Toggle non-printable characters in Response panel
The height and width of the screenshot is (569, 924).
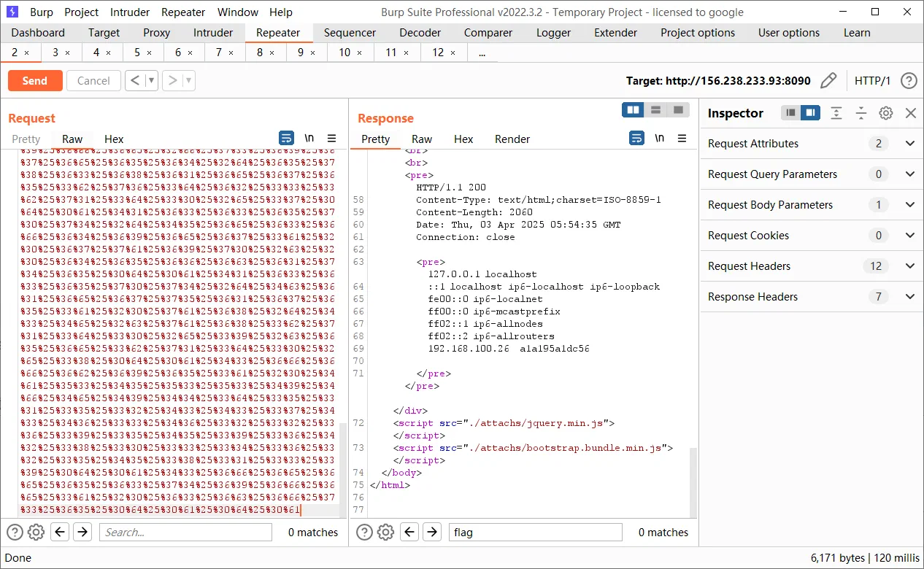660,139
